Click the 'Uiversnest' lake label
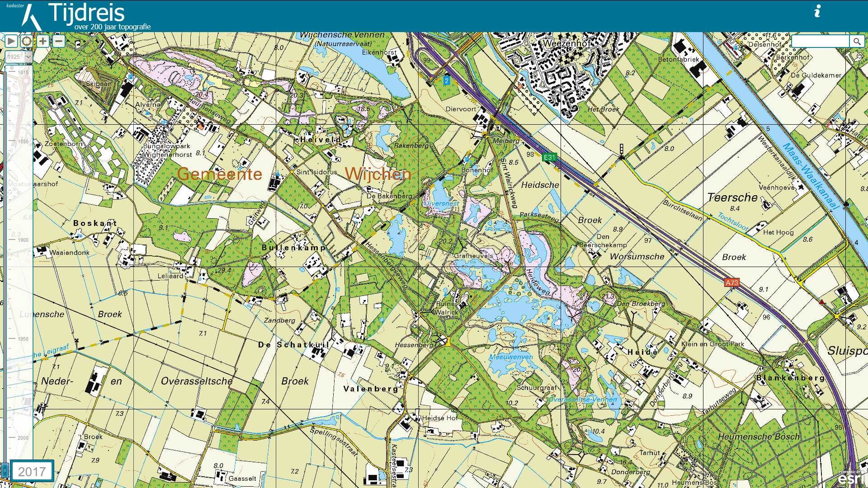 click(x=442, y=203)
